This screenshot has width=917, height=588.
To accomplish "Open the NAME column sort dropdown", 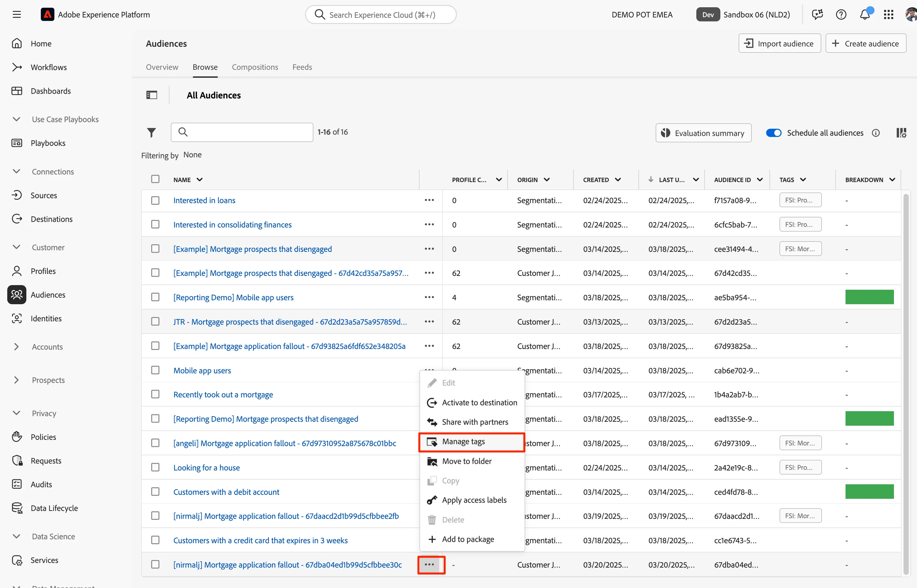I will tap(199, 179).
